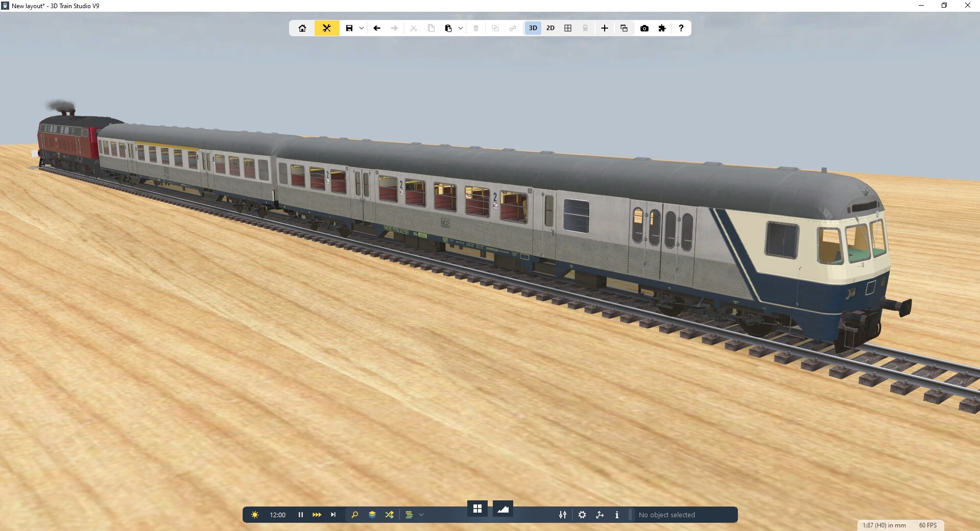Switch to the 2D view
This screenshot has height=531, width=980.
[551, 28]
